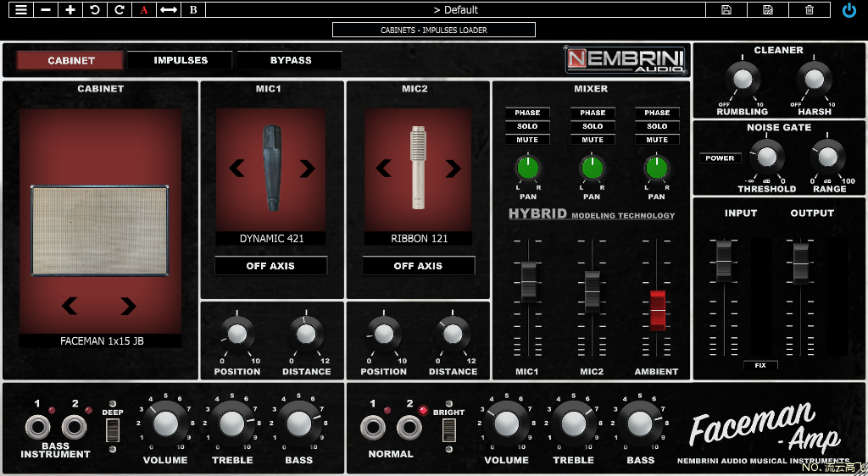Open the hamburger menu in top toolbar
The image size is (868, 476).
21,9
